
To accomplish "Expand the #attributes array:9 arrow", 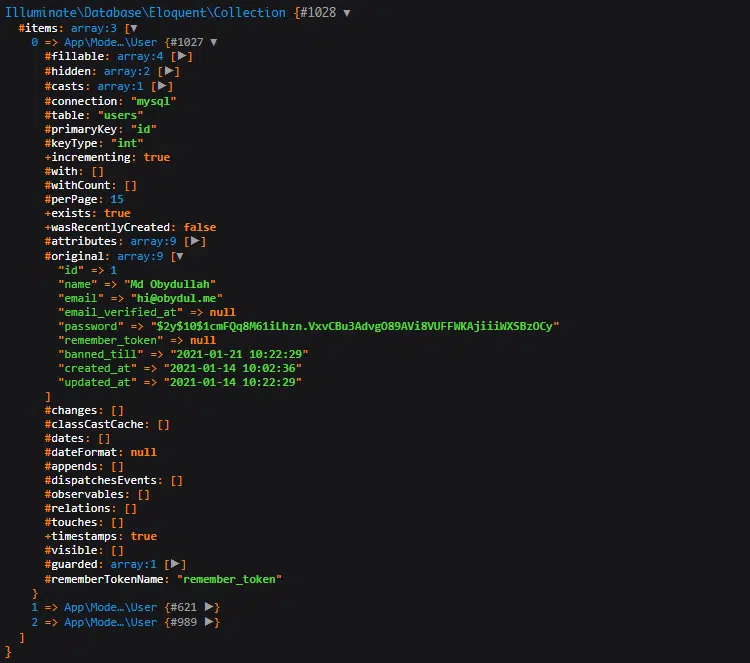I will click(x=196, y=241).
